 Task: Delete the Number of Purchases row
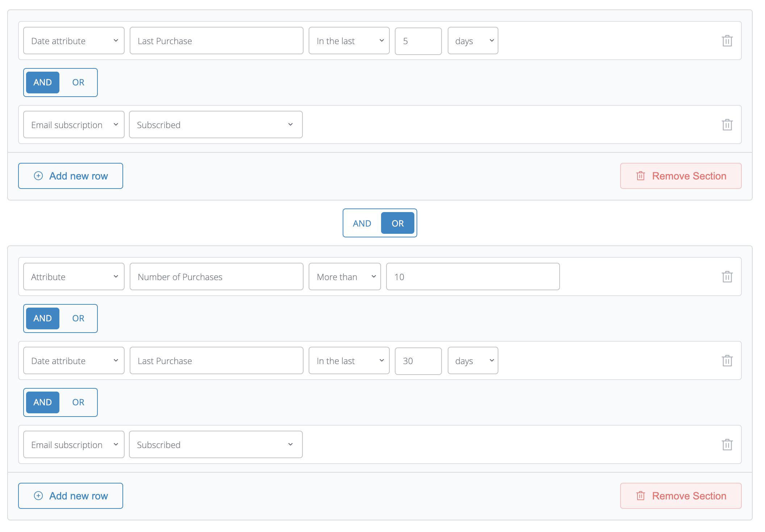pos(727,277)
